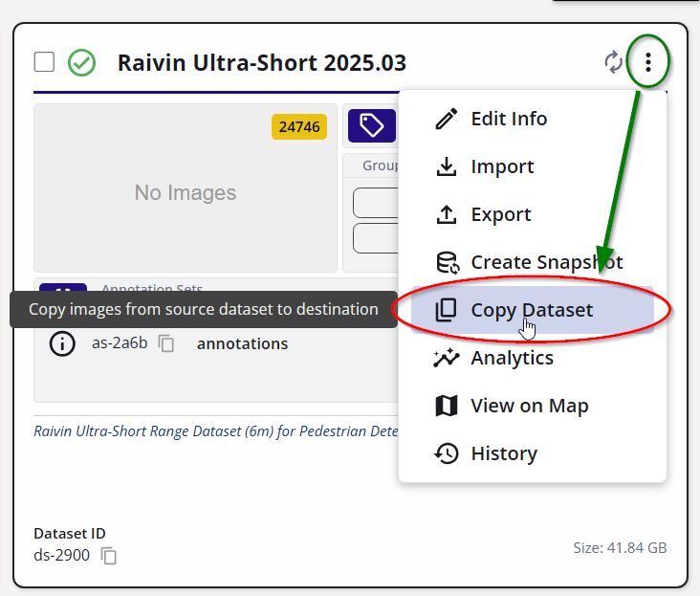Click the annotations set name
The image size is (700, 596).
[242, 343]
